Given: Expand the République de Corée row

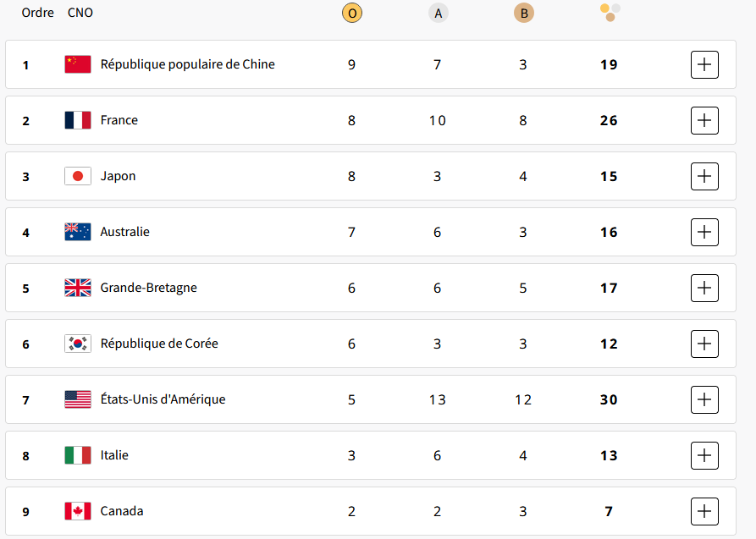Looking at the screenshot, I should tap(704, 344).
